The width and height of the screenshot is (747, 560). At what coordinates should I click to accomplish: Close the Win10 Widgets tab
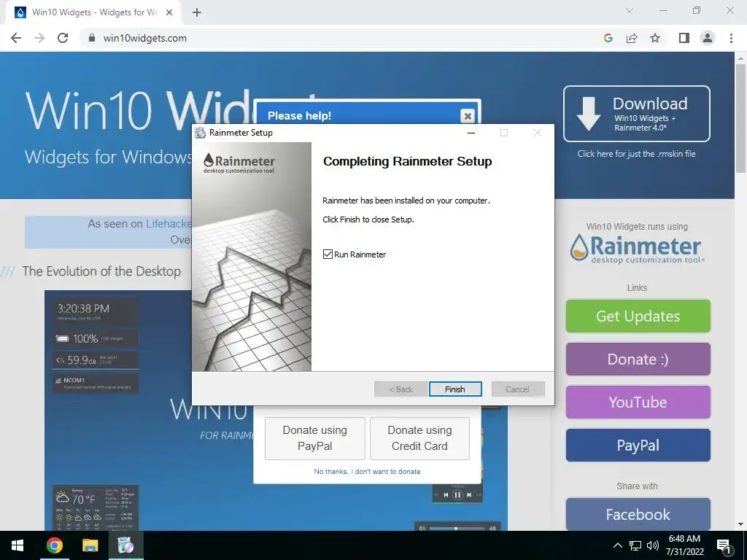(169, 13)
